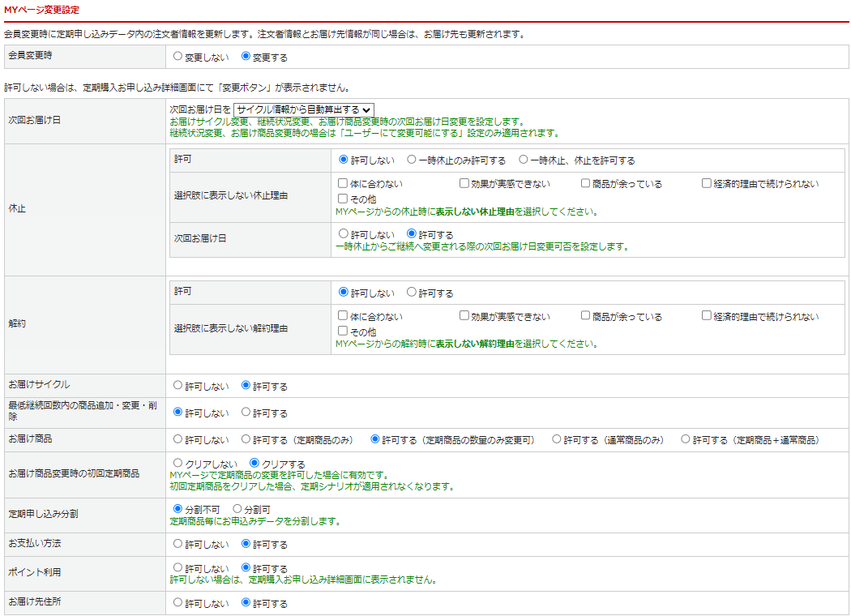The image size is (851, 616).
Task: Select 変更しない for 会員変更時
Action: tap(177, 57)
